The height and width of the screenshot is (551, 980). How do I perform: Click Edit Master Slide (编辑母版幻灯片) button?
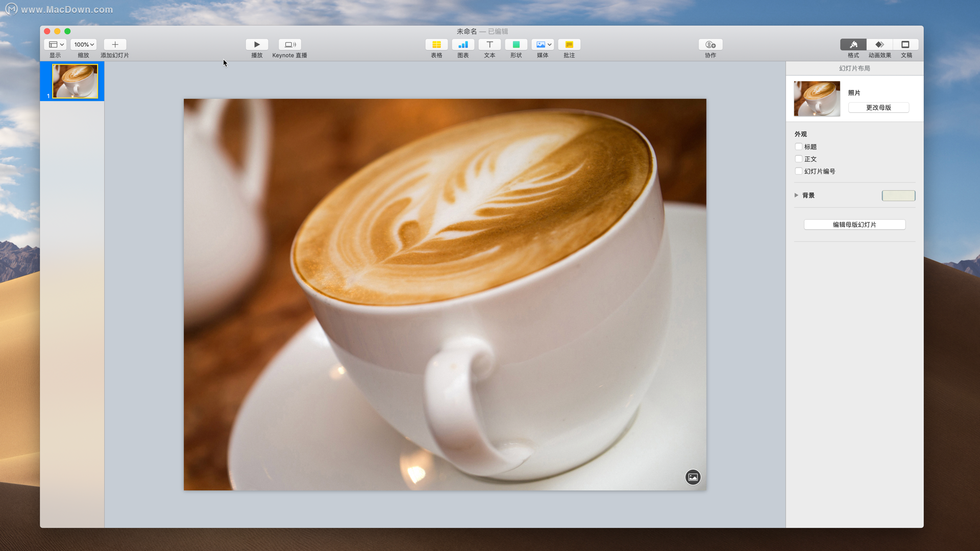854,224
